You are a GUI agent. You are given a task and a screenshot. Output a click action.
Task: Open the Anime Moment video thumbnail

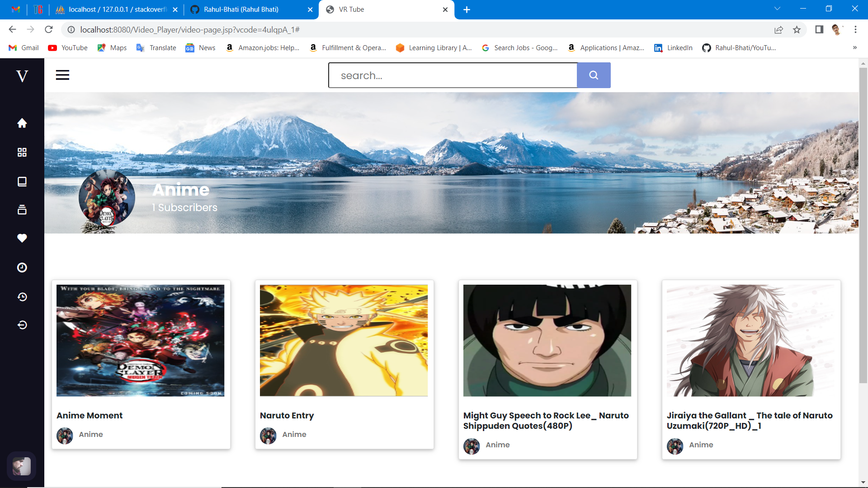coord(140,340)
